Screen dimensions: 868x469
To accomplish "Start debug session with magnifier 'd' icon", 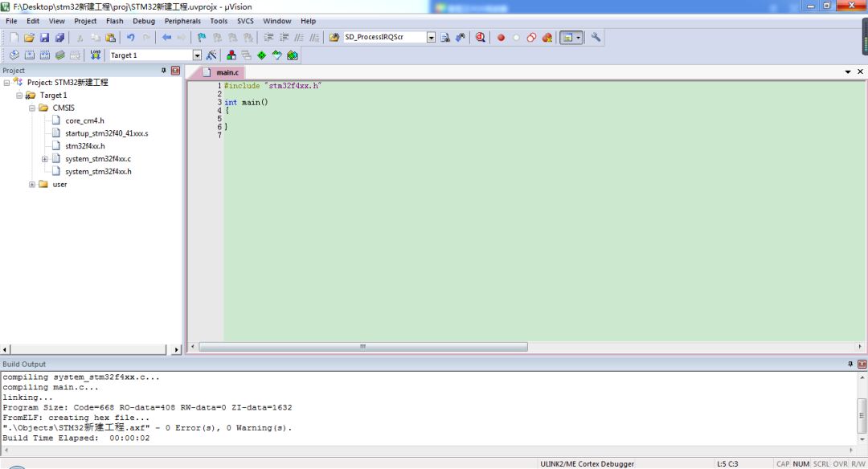I will (x=481, y=38).
